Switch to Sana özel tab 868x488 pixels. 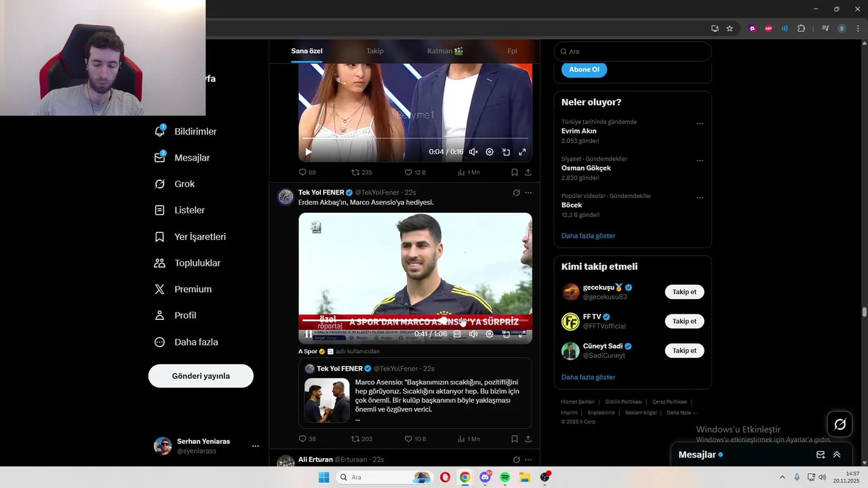[307, 51]
